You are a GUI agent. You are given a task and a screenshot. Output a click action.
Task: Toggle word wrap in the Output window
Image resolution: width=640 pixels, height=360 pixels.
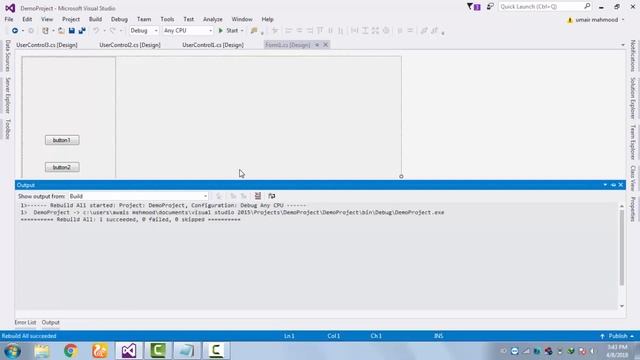(x=271, y=196)
